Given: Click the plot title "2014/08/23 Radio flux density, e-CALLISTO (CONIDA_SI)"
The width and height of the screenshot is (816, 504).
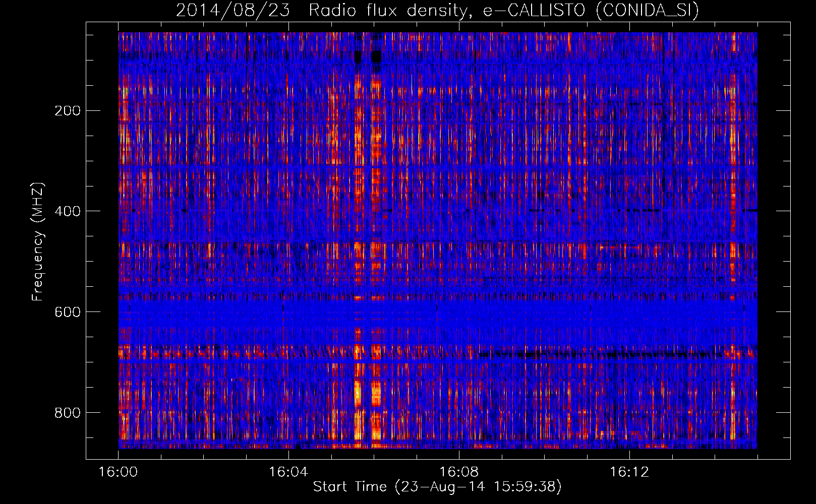Looking at the screenshot, I should (x=437, y=10).
